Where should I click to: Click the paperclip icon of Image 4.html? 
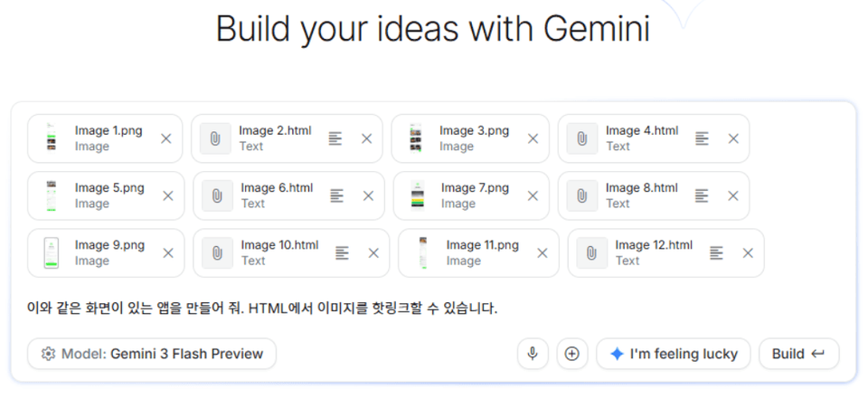click(x=581, y=138)
